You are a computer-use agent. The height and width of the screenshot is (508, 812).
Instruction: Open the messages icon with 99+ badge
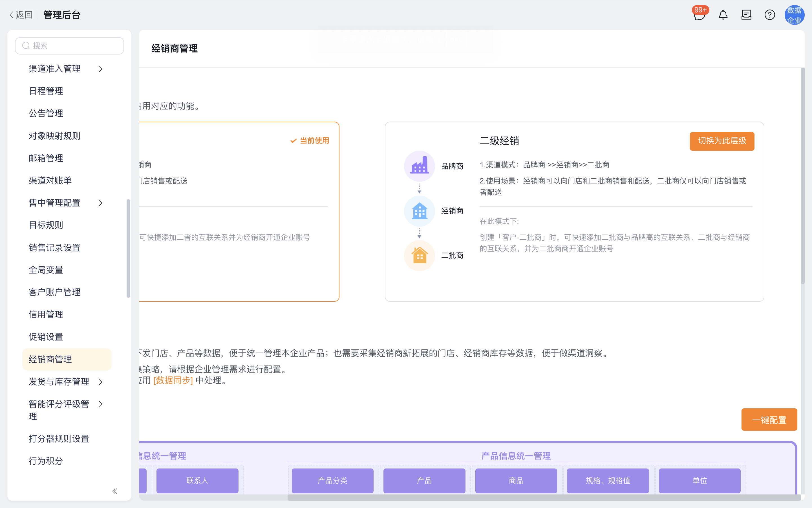(699, 15)
